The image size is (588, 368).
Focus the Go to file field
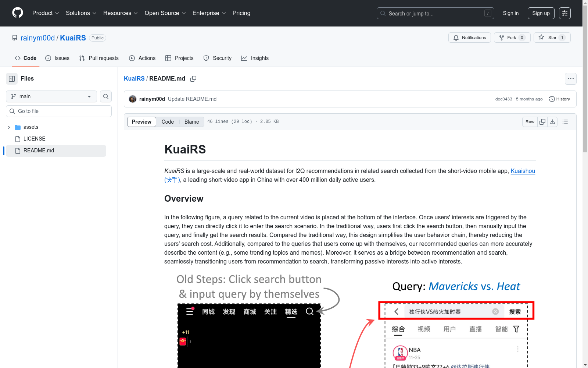coord(63,111)
